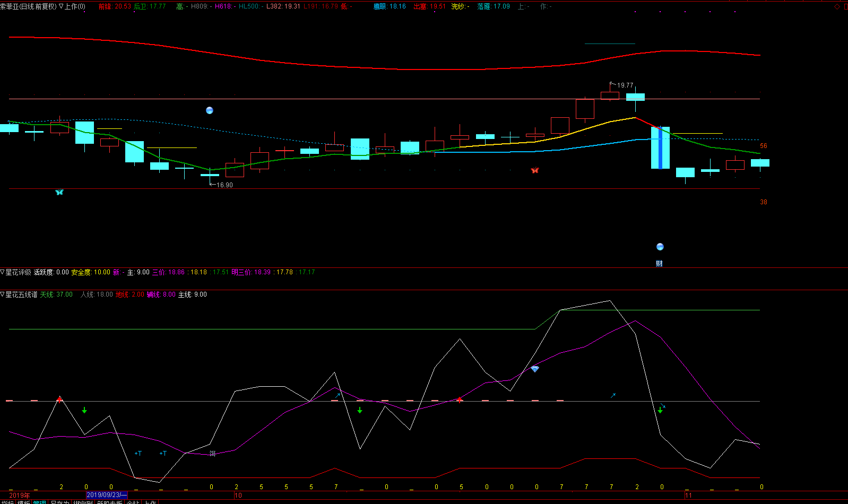Open the 指标 tab
Image resolution: width=848 pixels, height=504 pixels.
[x=7, y=502]
